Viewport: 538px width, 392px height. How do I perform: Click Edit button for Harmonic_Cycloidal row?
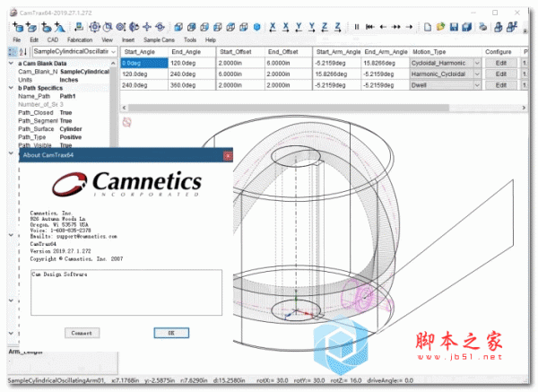(501, 74)
